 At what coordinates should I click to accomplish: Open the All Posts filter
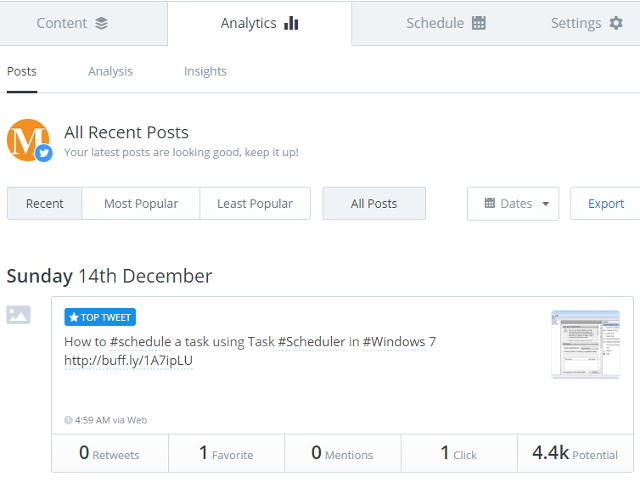(374, 203)
